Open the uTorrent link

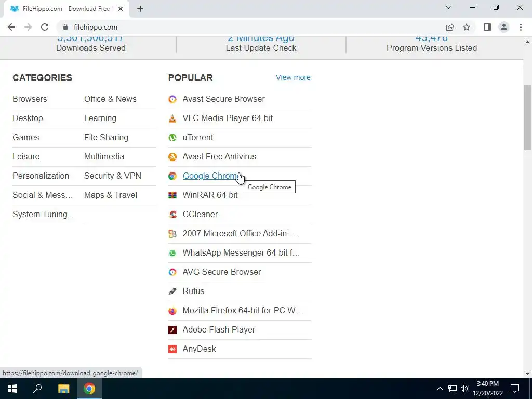(198, 137)
